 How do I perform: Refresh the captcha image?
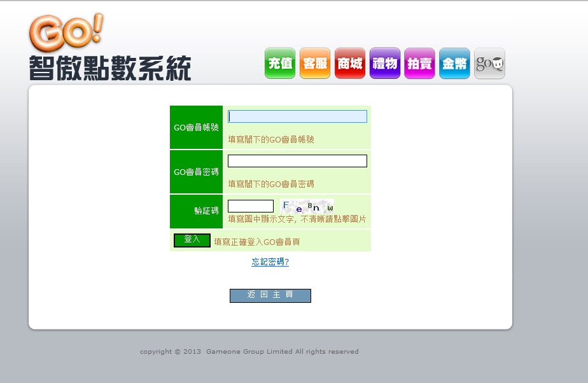pyautogui.click(x=307, y=206)
